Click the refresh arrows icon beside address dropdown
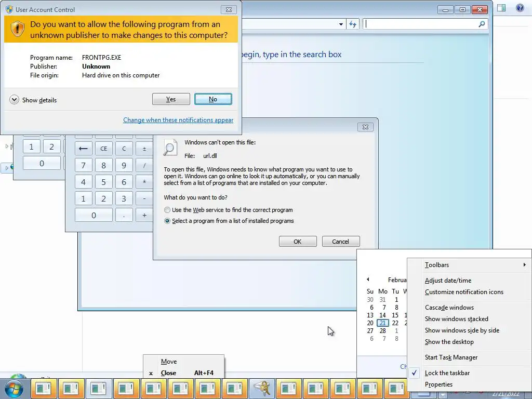Viewport: 532px width, 399px height. (x=353, y=24)
